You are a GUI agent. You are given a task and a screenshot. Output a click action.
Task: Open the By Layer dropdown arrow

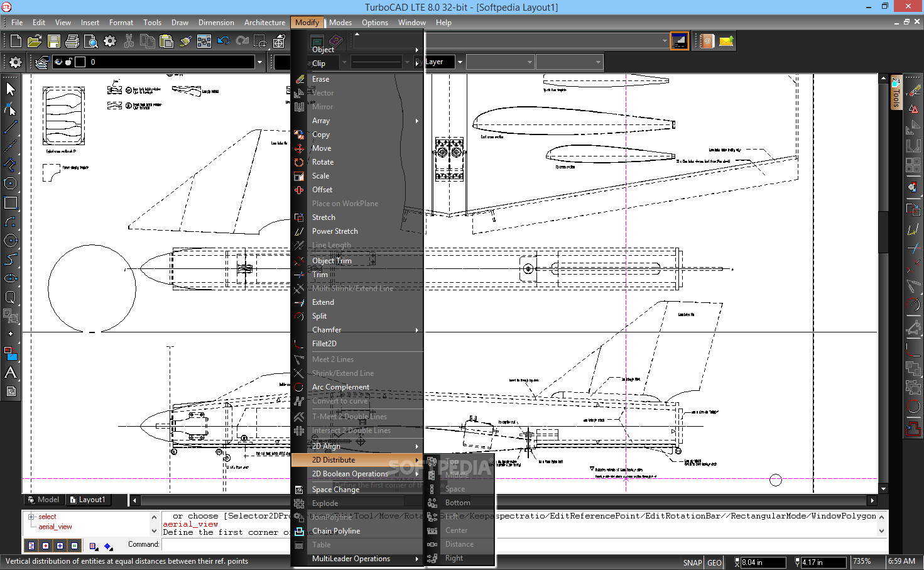(x=460, y=62)
